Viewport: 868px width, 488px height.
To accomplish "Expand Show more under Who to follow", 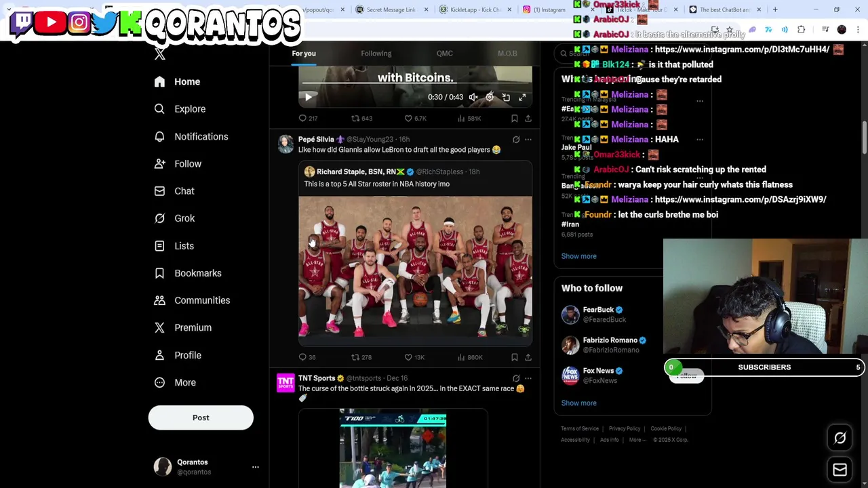I will 578,403.
